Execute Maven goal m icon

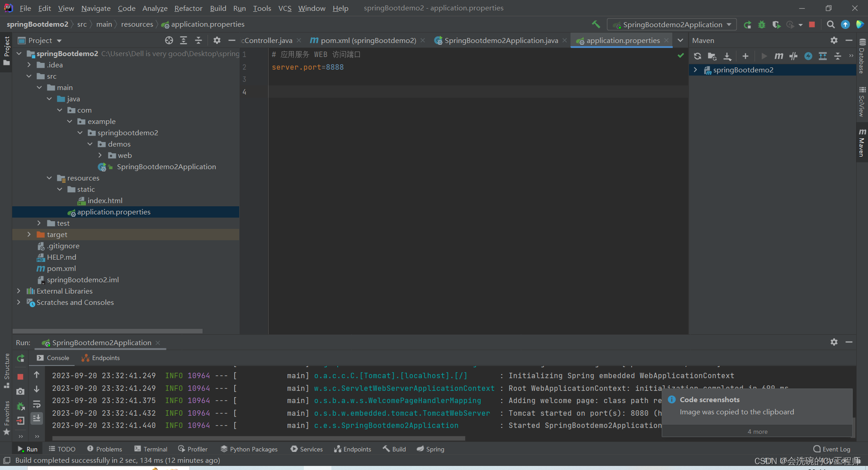pyautogui.click(x=778, y=56)
